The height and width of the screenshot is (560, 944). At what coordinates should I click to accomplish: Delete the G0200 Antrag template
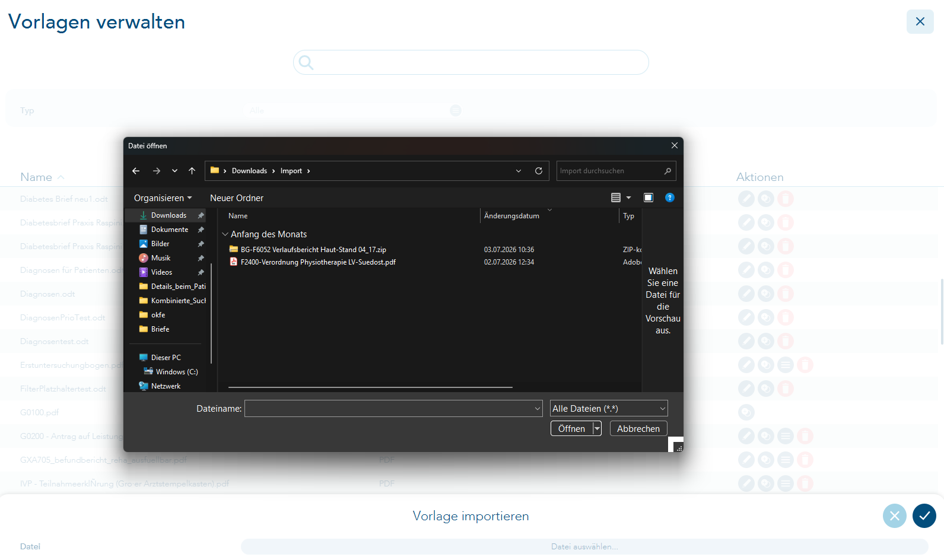805,436
